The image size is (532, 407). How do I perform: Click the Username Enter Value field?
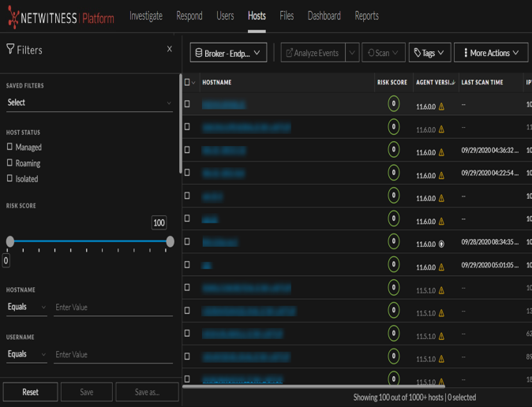tap(113, 355)
